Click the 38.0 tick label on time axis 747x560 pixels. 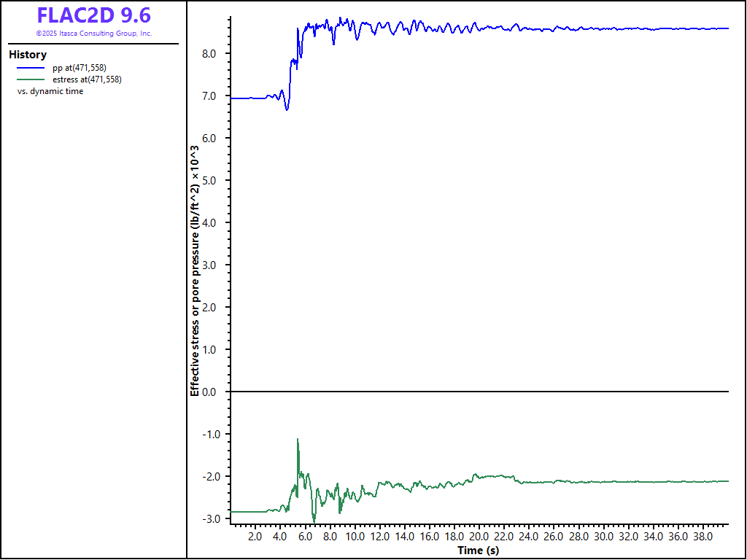coord(703,537)
